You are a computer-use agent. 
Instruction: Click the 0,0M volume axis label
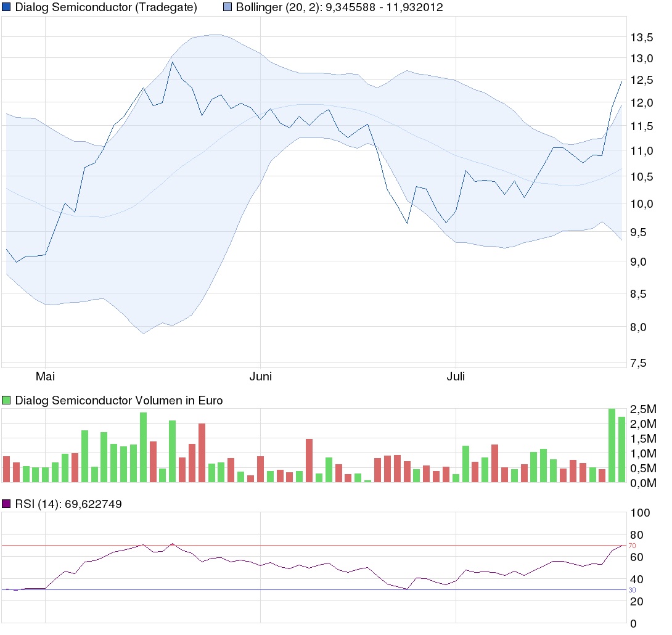643,483
